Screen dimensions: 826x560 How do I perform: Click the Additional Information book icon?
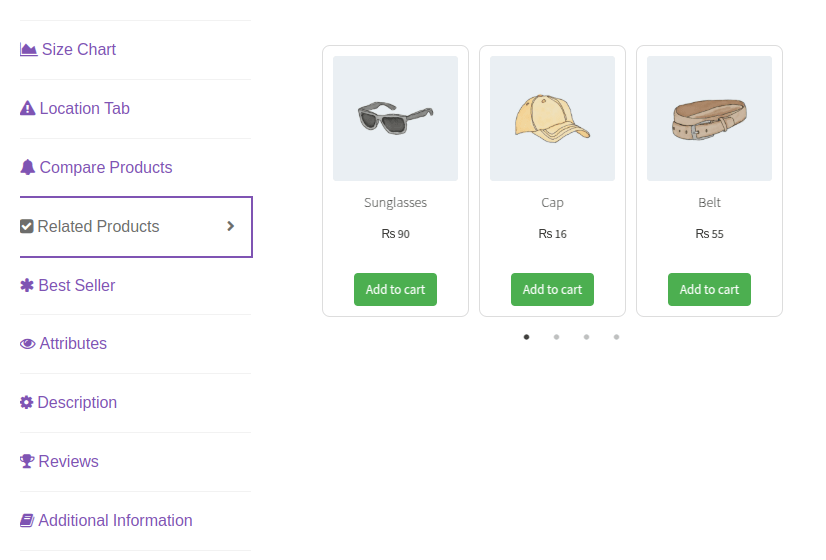coord(27,521)
